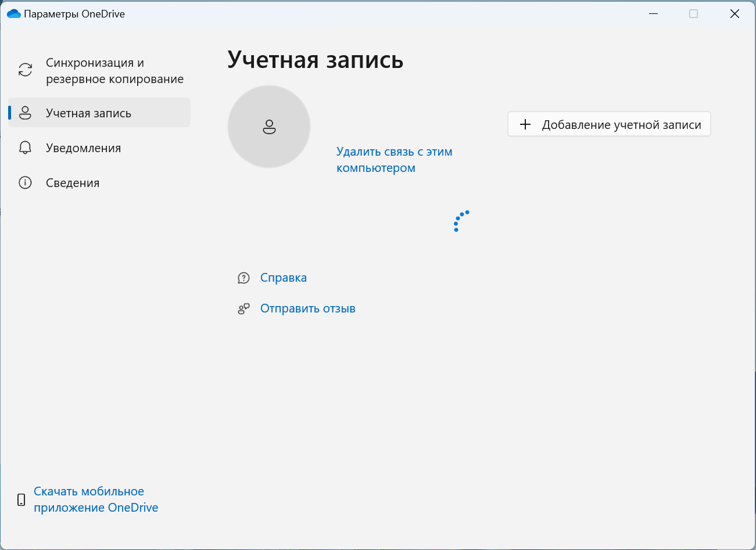Open the Справка help link

click(284, 278)
